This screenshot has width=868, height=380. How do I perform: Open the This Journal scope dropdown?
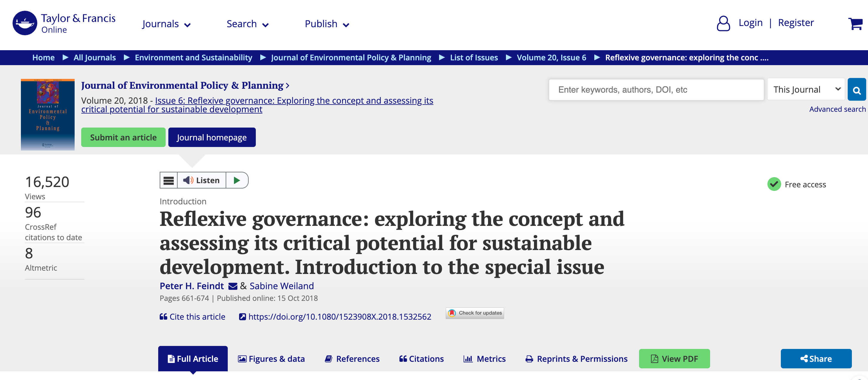[806, 89]
